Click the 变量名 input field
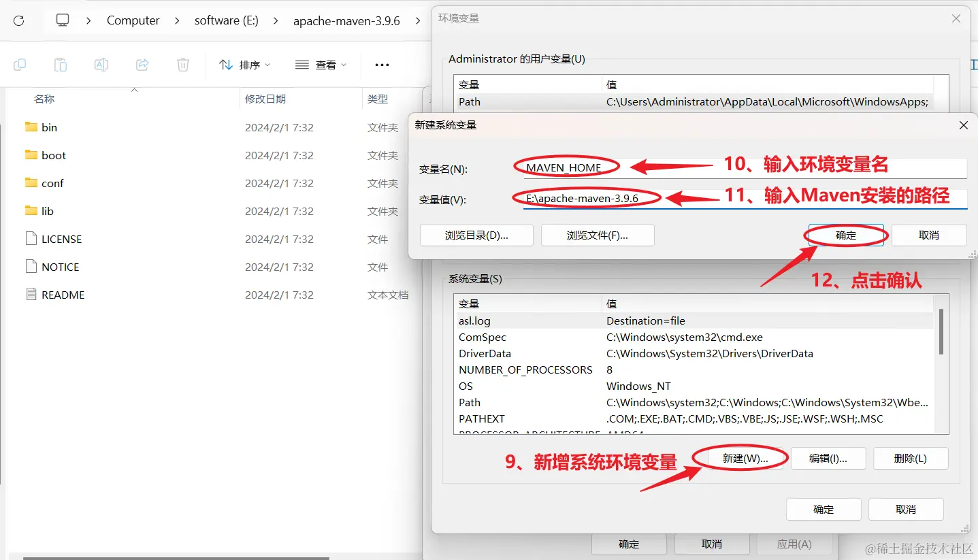The width and height of the screenshot is (978, 560). (745, 167)
